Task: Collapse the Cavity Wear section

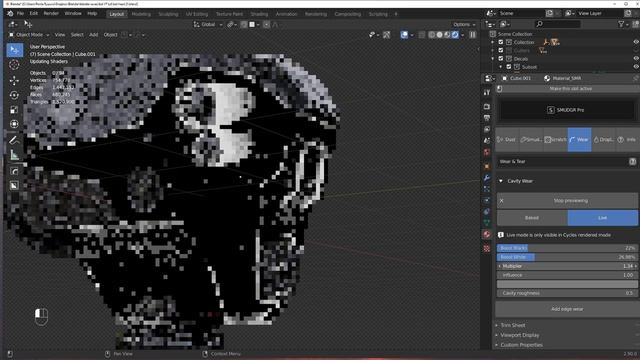Action: pyautogui.click(x=501, y=181)
